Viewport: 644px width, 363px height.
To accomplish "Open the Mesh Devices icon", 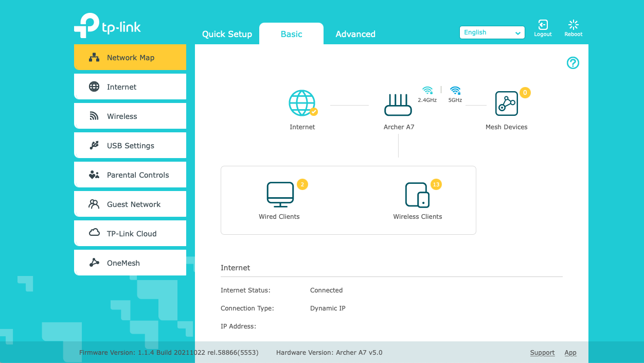I will coord(507,103).
